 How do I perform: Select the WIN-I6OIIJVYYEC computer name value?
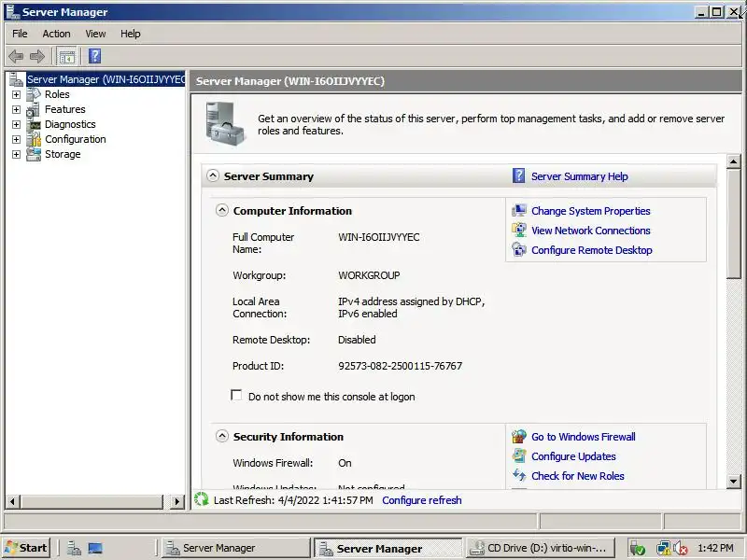point(379,237)
